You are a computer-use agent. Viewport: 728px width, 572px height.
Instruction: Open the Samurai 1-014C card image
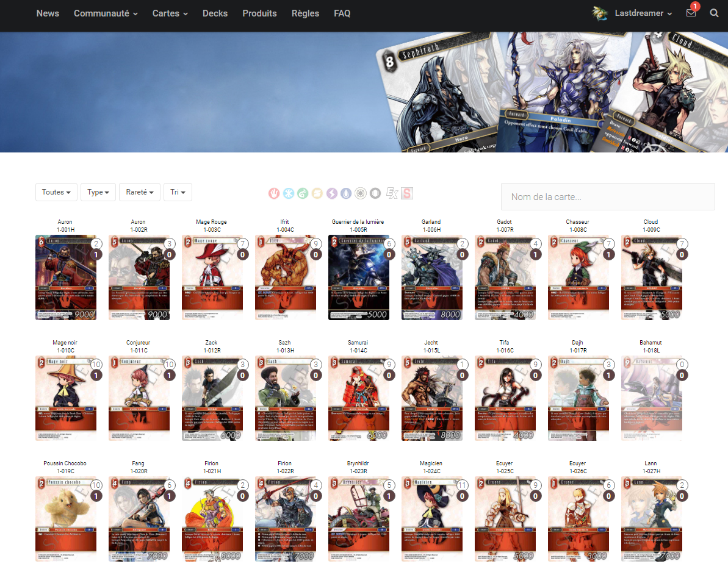tap(359, 398)
